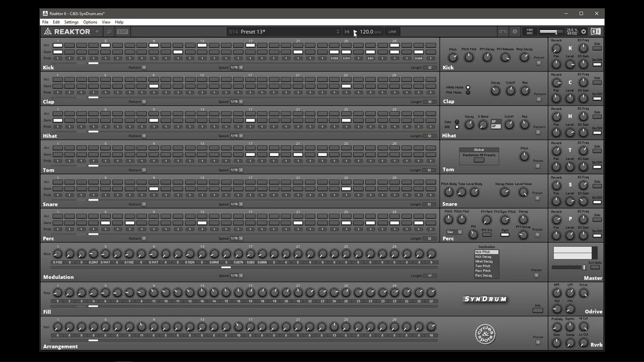Click the Kick PM Decay knob
This screenshot has width=644, height=362.
(x=487, y=57)
